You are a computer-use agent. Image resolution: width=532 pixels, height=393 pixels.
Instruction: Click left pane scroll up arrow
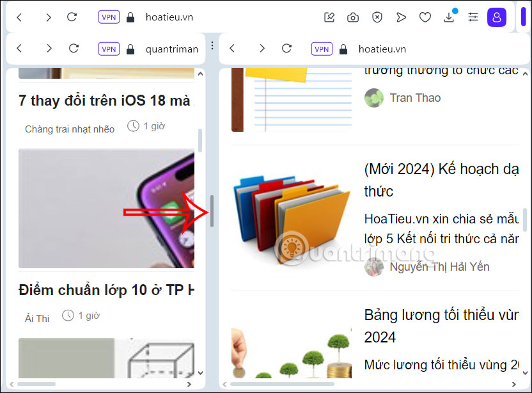coord(200,74)
